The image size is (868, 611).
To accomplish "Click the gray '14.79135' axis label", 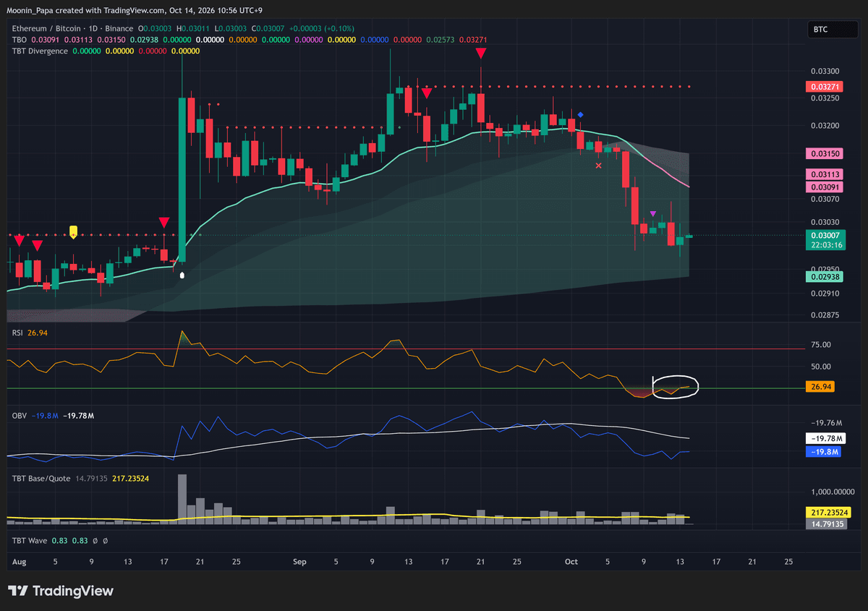I will [826, 524].
